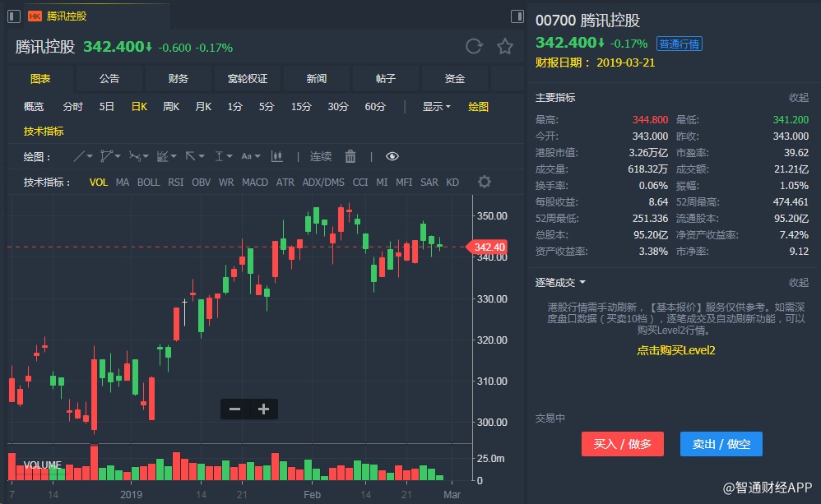
Task: Click the 点击购买Level2 link
Action: pos(676,350)
